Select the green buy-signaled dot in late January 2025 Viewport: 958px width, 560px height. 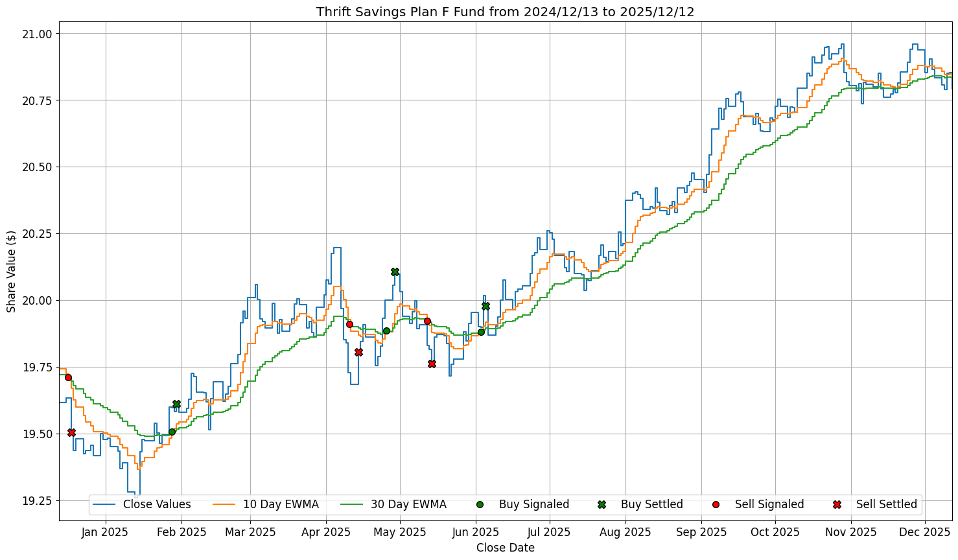pos(172,432)
